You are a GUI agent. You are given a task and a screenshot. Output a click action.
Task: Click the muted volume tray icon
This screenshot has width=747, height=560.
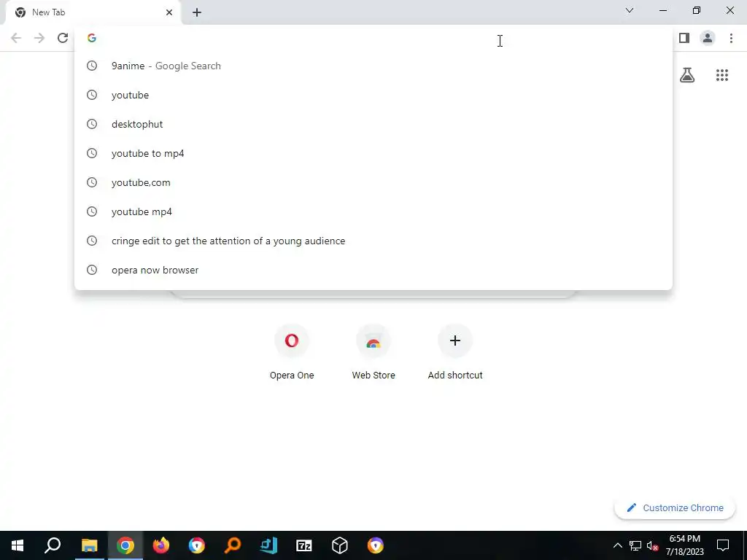tap(652, 545)
